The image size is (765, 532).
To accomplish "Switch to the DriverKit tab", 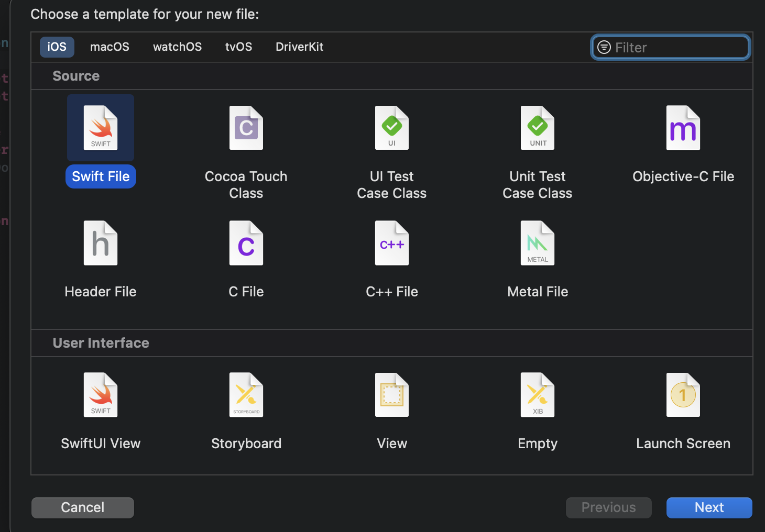I will pyautogui.click(x=300, y=47).
